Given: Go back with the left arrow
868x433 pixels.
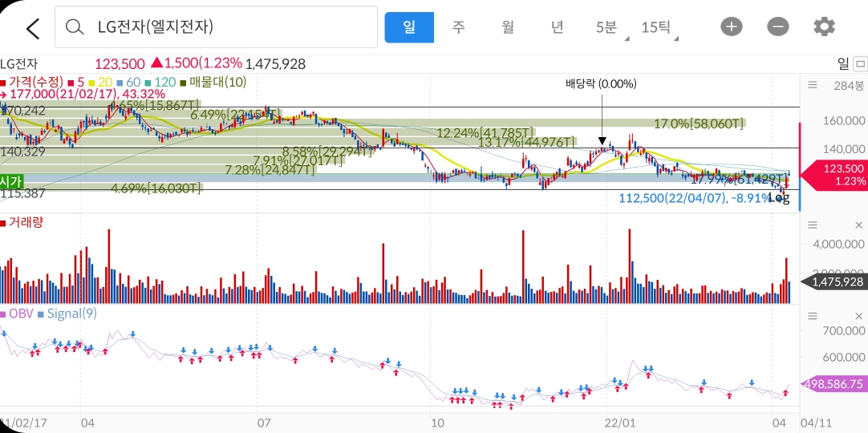Looking at the screenshot, I should [x=33, y=28].
